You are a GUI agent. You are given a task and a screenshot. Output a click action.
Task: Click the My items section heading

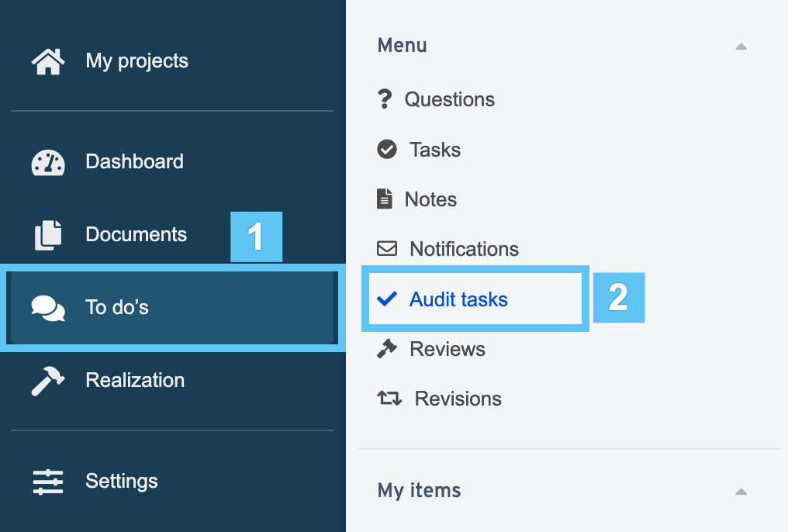click(419, 490)
